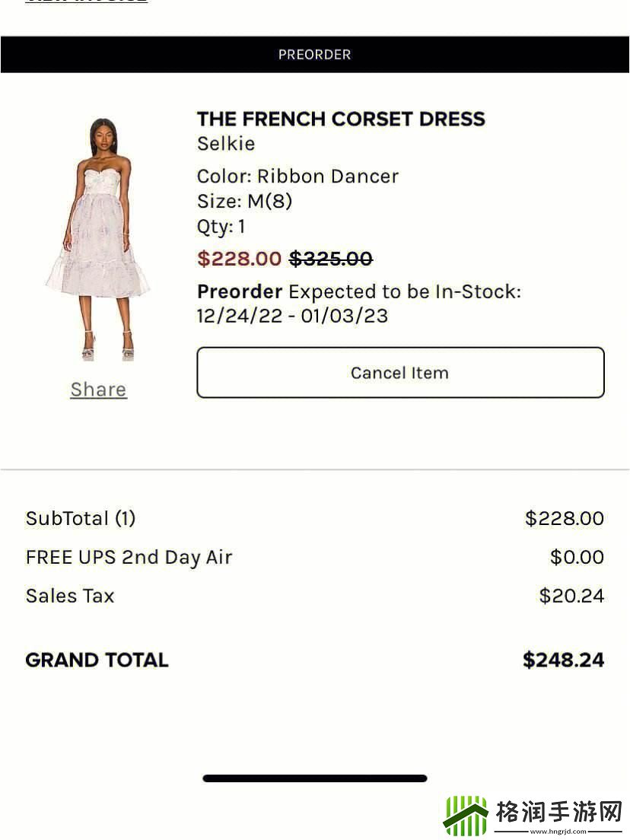Image resolution: width=630 pixels, height=840 pixels.
Task: Click the Qty: 1 line
Action: coord(221,226)
